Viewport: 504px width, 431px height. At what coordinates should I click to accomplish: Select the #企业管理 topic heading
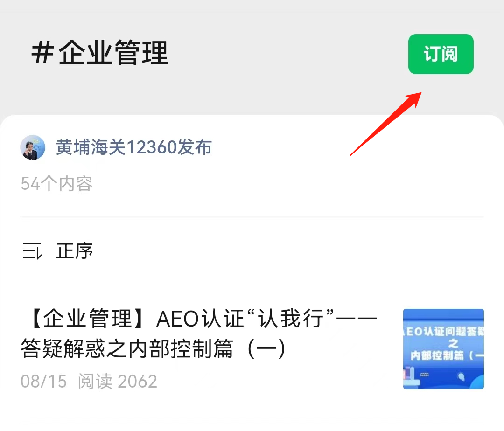[x=100, y=53]
